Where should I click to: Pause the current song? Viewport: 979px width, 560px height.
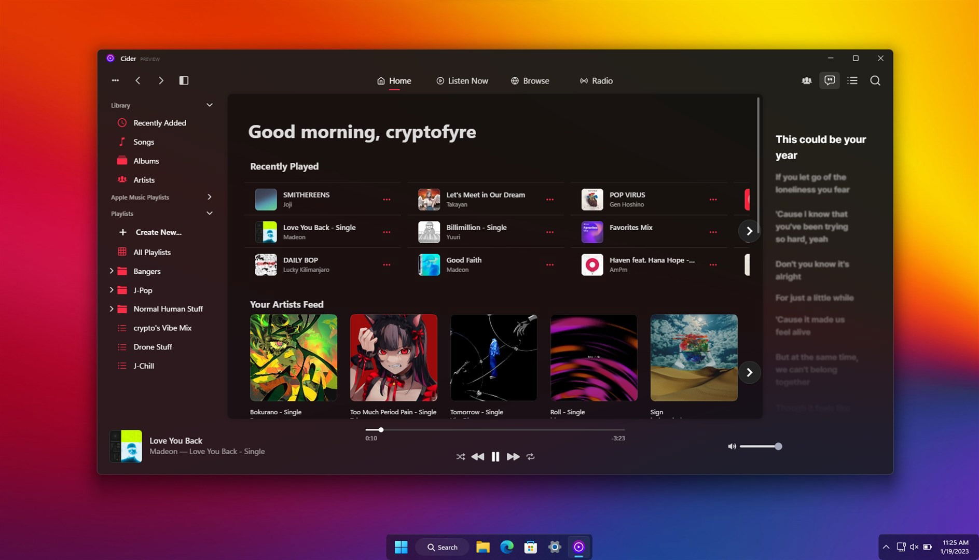point(495,457)
